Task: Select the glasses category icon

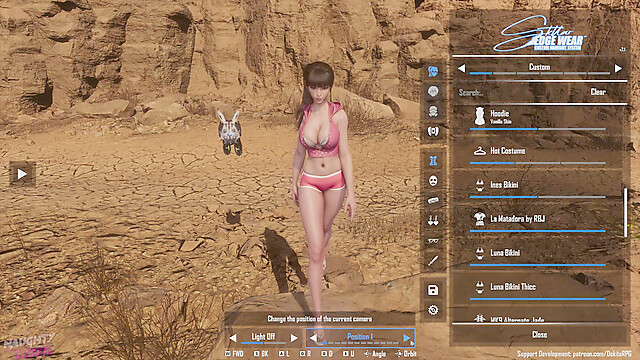Action: [x=433, y=240]
